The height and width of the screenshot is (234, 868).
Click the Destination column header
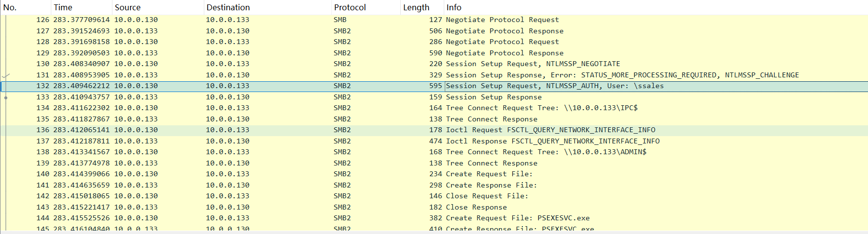pyautogui.click(x=228, y=7)
